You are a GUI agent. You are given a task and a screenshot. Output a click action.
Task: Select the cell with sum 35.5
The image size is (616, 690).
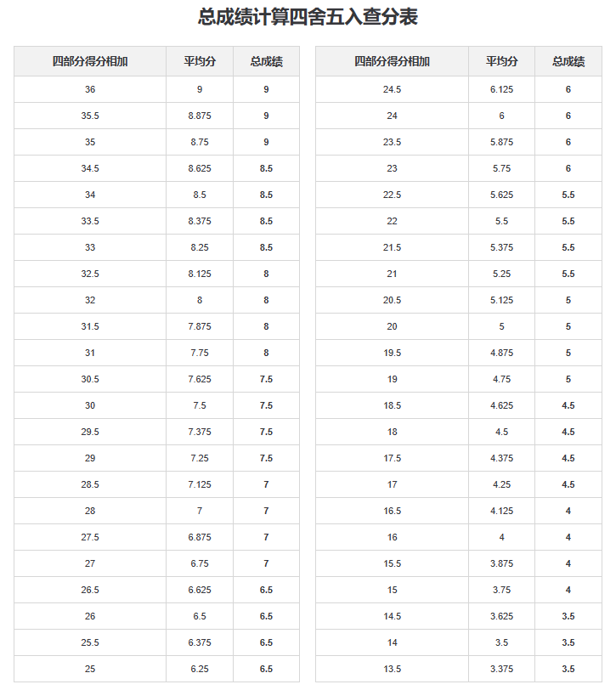click(90, 116)
